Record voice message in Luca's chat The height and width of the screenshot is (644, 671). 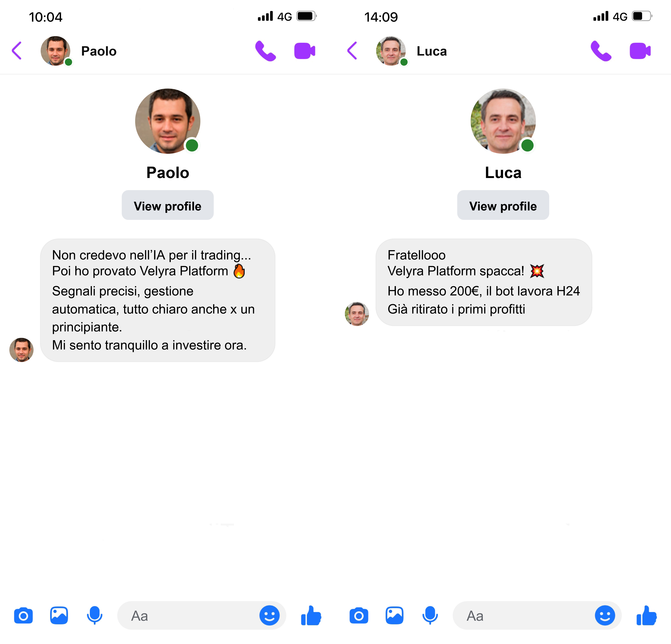tap(430, 615)
